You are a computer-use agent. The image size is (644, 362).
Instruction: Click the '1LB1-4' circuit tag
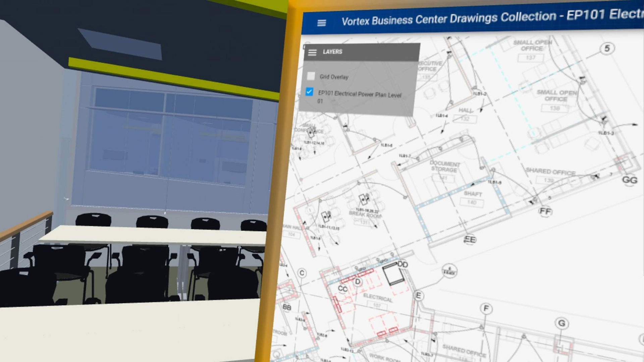442,116
